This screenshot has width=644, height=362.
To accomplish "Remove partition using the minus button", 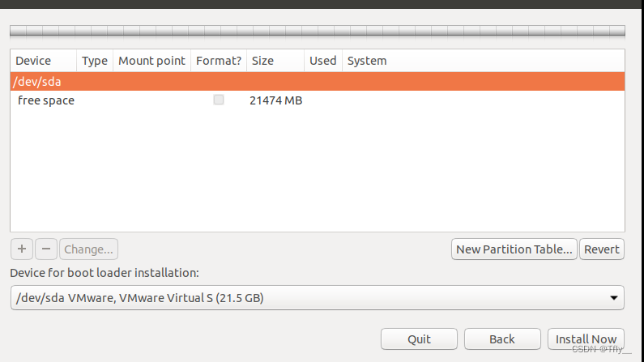I will click(46, 249).
